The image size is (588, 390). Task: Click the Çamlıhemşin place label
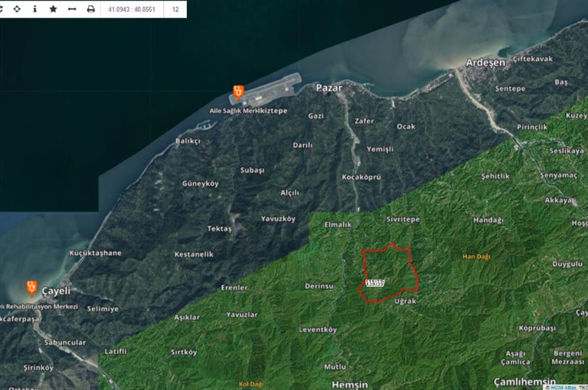coord(524,381)
